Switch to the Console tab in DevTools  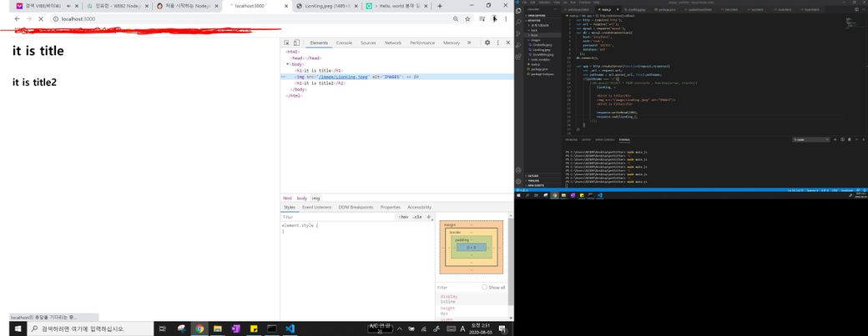tap(344, 43)
